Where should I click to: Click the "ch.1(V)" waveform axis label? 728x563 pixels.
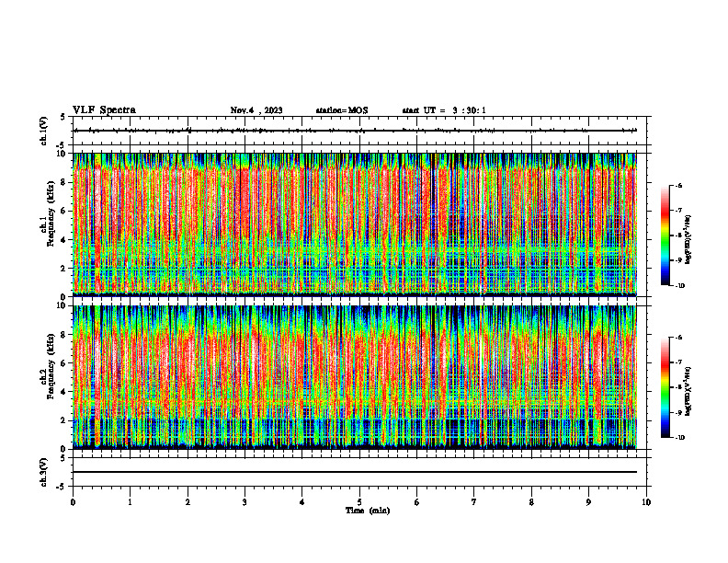coord(44,131)
